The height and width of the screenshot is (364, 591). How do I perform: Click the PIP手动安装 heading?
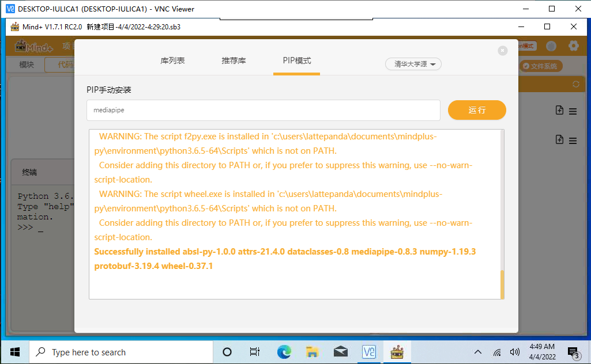click(109, 90)
